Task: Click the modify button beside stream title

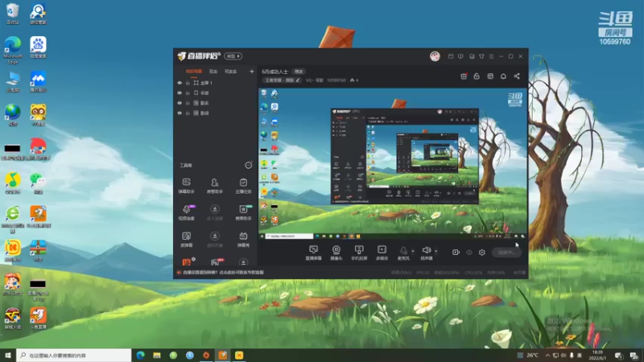Action: (x=299, y=72)
